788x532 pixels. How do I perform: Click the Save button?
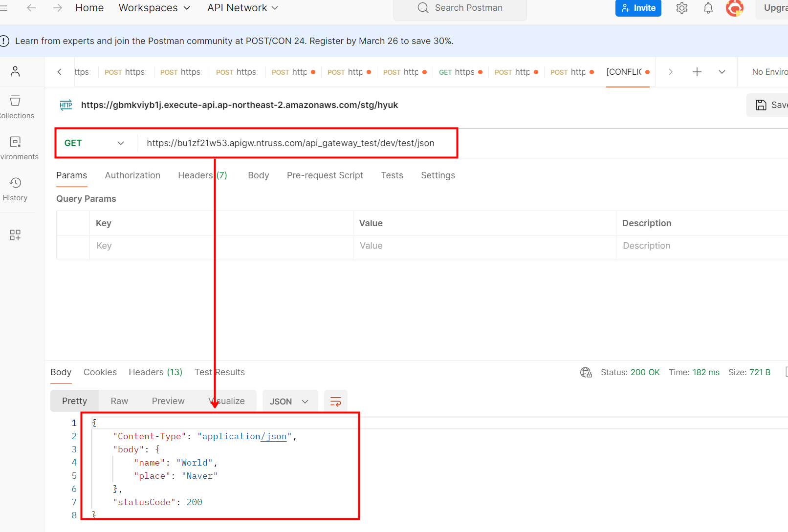pyautogui.click(x=768, y=105)
